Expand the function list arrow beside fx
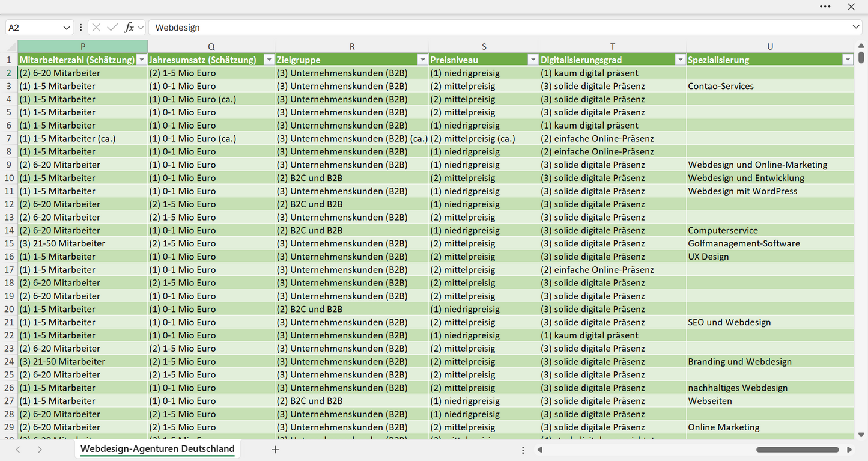 click(141, 28)
